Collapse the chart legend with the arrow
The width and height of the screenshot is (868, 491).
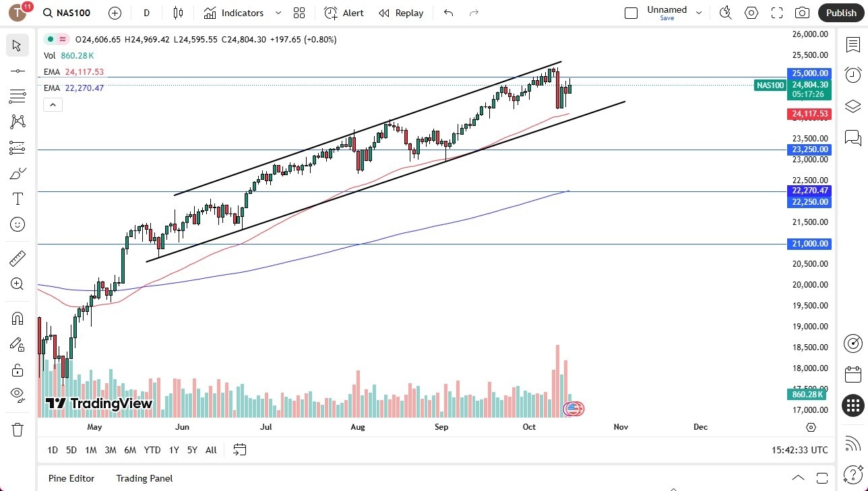53,104
